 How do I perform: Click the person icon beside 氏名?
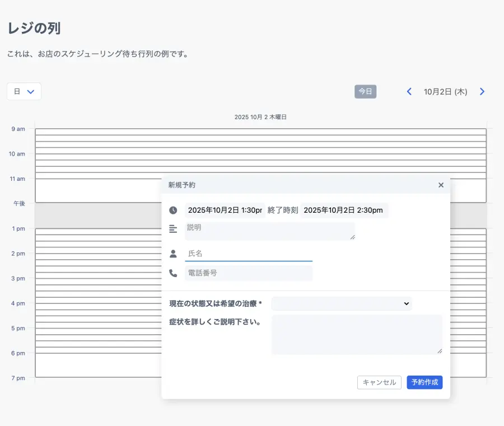coord(173,254)
